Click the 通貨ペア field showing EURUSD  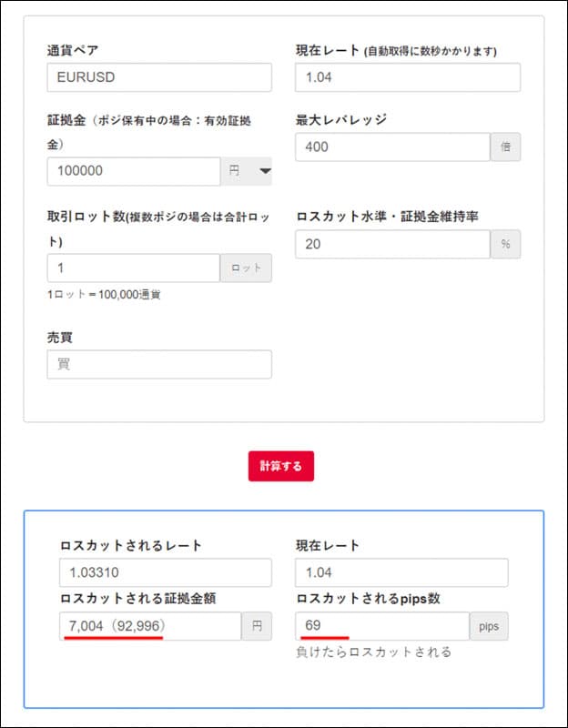click(x=159, y=77)
